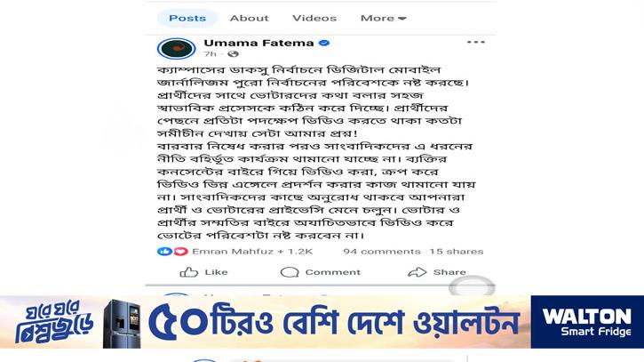Open Umama Fatema profile name link
Viewport: 644px width, 362px height.
[x=258, y=43]
